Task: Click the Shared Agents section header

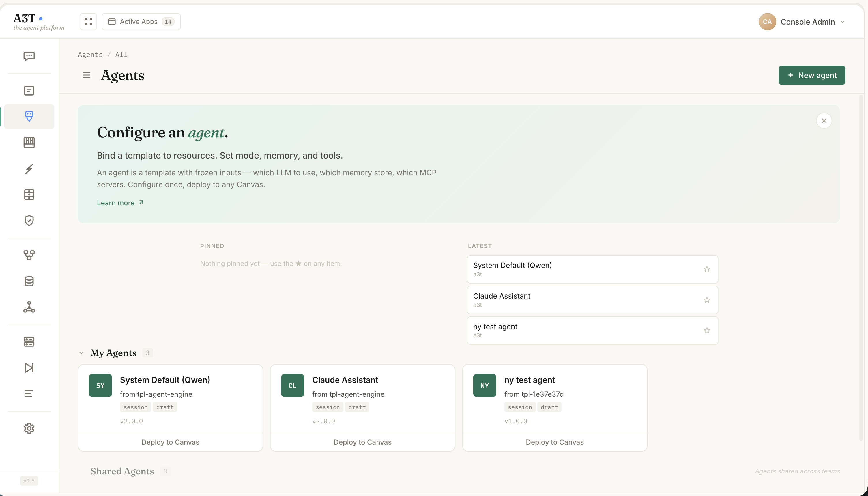Action: [x=122, y=471]
